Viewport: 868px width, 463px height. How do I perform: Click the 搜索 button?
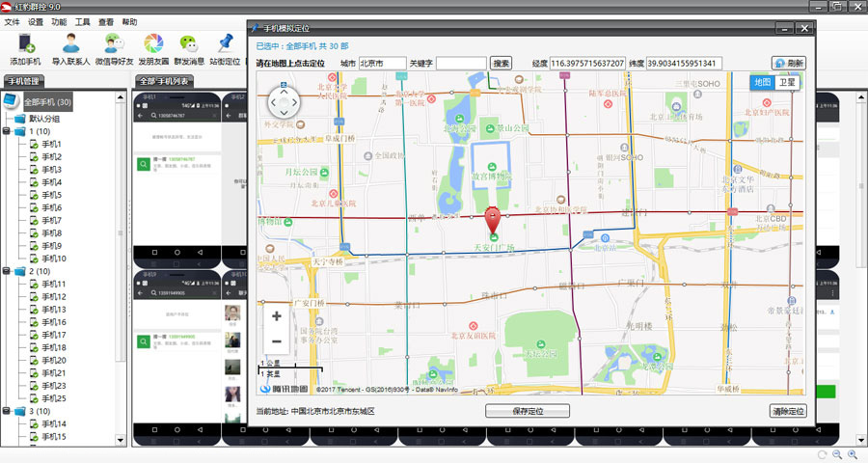501,63
